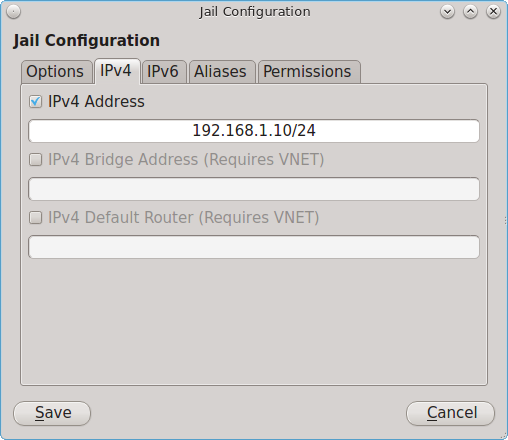The image size is (508, 440).
Task: Click the bold Jail Configuration heading
Action: coord(87,41)
